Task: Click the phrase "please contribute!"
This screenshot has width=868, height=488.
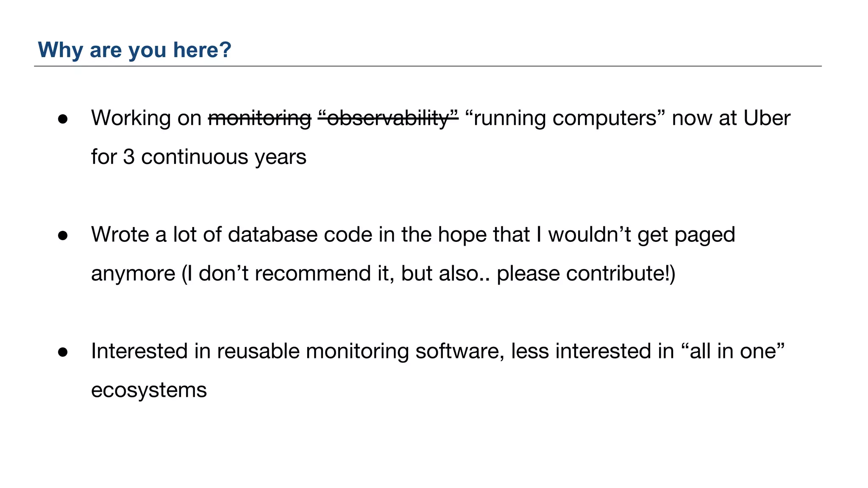Action: click(583, 274)
